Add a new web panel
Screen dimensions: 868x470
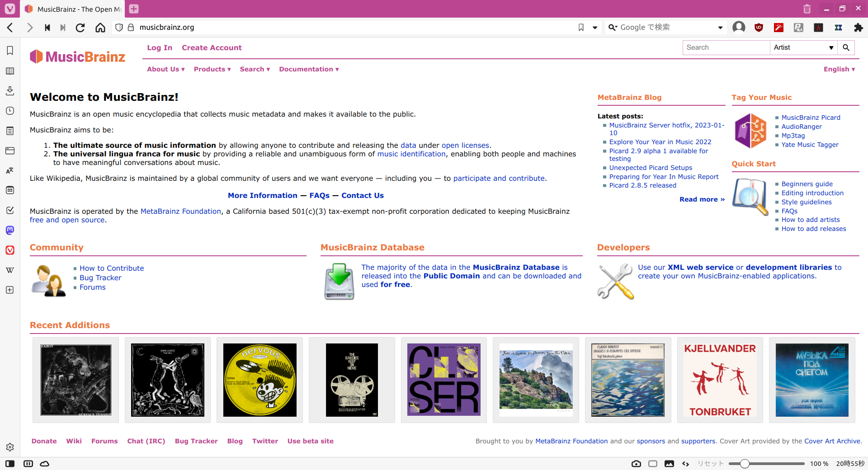pyautogui.click(x=10, y=290)
